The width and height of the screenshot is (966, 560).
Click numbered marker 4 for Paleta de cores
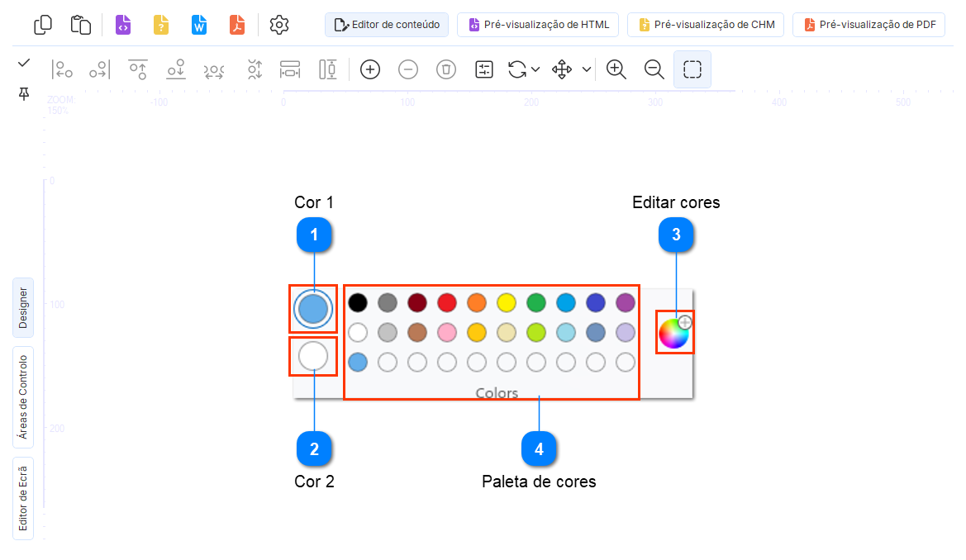[x=539, y=448]
